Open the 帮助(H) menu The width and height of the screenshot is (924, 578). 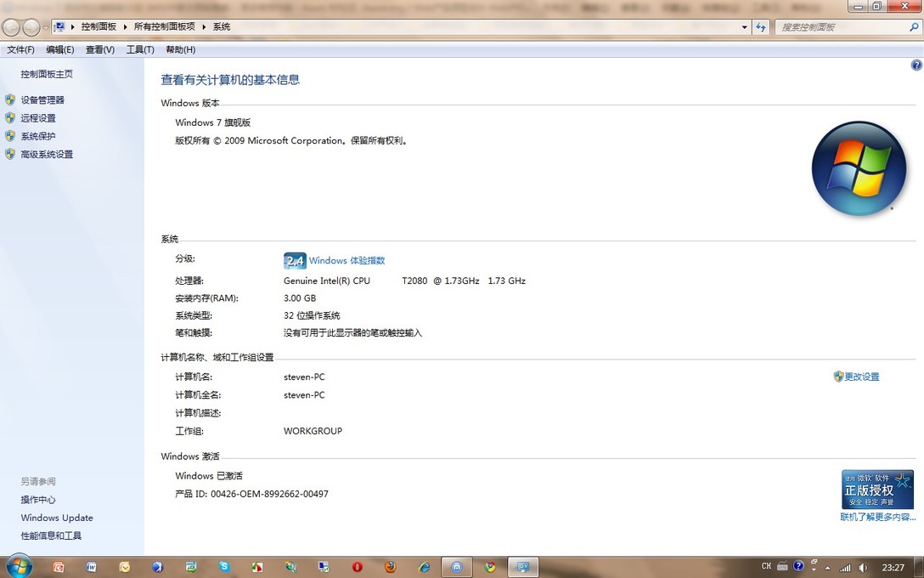[180, 49]
